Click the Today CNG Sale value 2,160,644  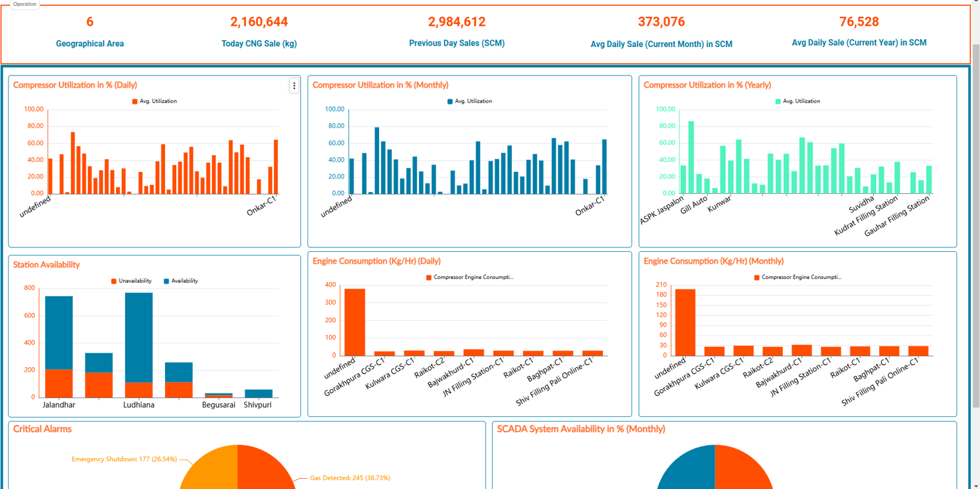[x=259, y=22]
